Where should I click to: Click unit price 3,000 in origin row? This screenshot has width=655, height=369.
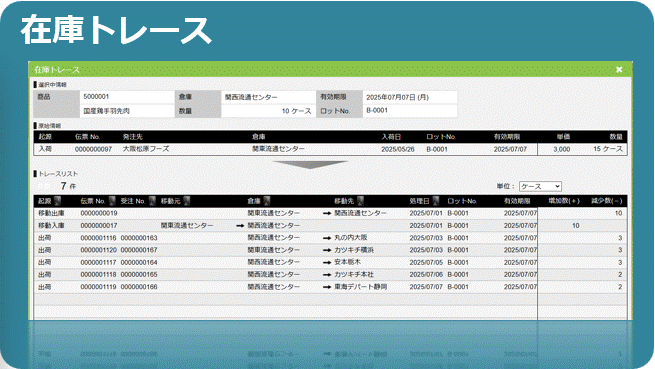(x=561, y=149)
